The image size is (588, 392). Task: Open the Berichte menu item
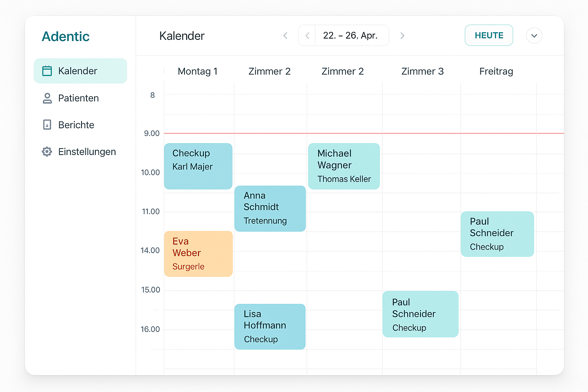pos(76,125)
